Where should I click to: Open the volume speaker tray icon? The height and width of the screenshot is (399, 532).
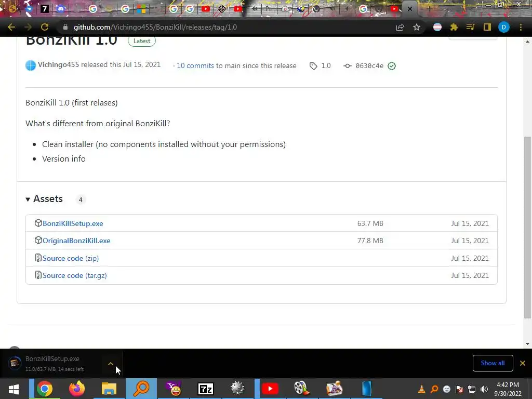tap(484, 389)
